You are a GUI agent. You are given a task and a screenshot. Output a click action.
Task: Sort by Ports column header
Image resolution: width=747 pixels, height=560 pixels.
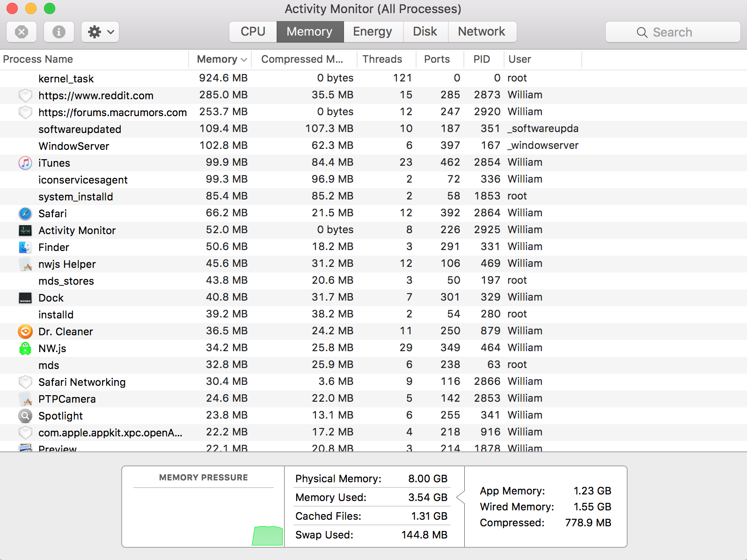click(x=440, y=59)
